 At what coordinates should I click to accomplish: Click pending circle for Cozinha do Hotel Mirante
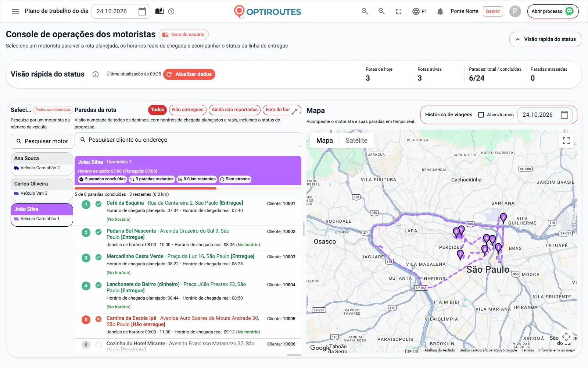pyautogui.click(x=98, y=344)
